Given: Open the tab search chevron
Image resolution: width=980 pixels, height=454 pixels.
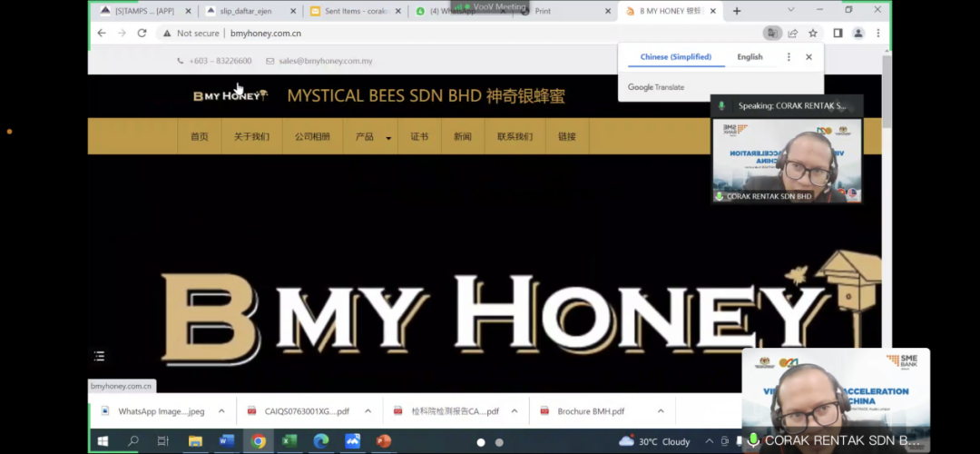Looking at the screenshot, I should tap(790, 10).
